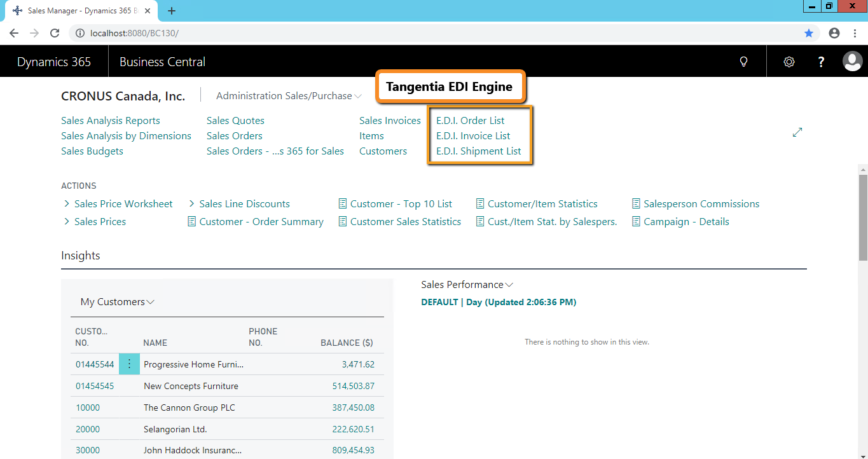Open Chrome's three-dot browser menu
Viewport: 868px width, 459px height.
855,33
